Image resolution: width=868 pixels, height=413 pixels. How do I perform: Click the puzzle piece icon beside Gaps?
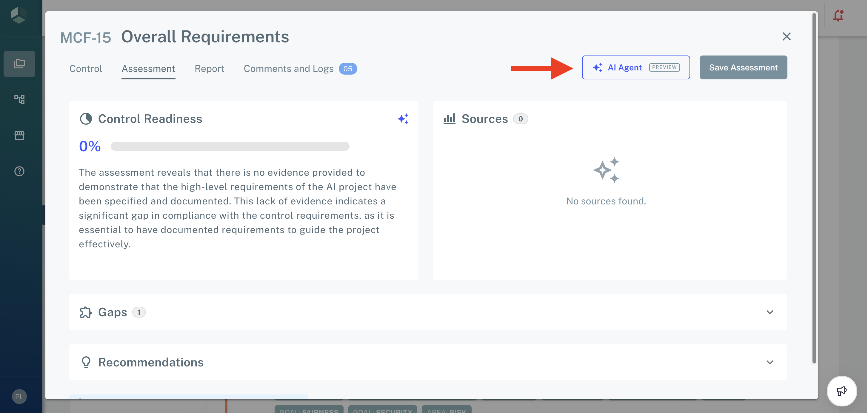86,312
